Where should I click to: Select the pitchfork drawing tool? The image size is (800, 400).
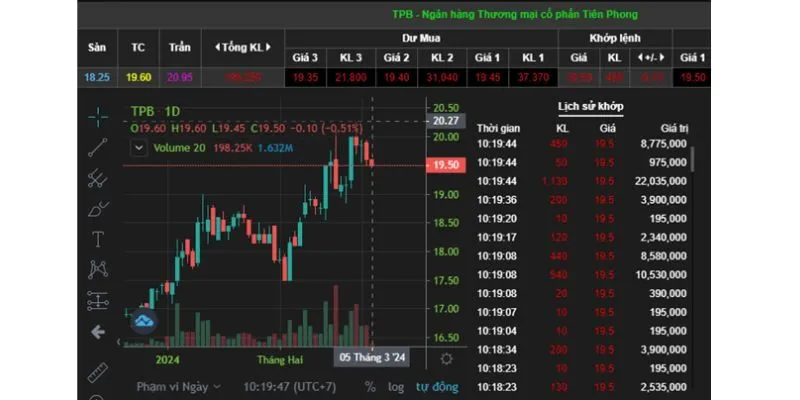[x=97, y=179]
